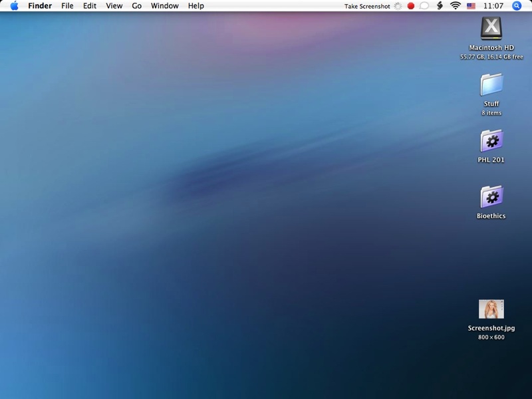Open the Wi-Fi AirPort status menu

click(x=456, y=6)
